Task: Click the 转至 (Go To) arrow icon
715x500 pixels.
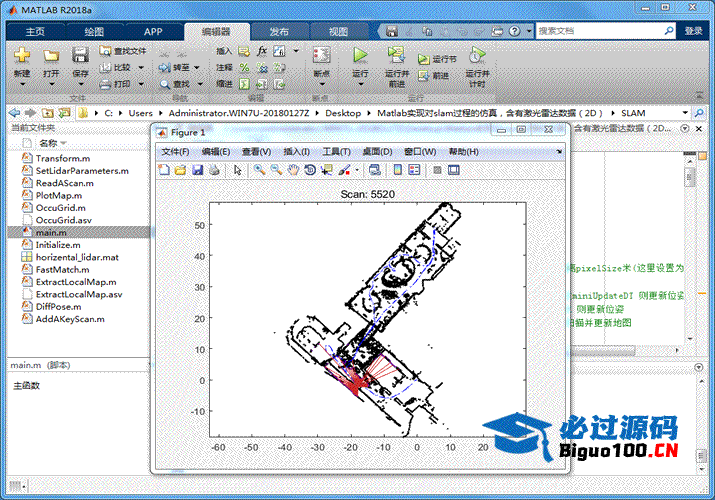Action: (x=164, y=67)
